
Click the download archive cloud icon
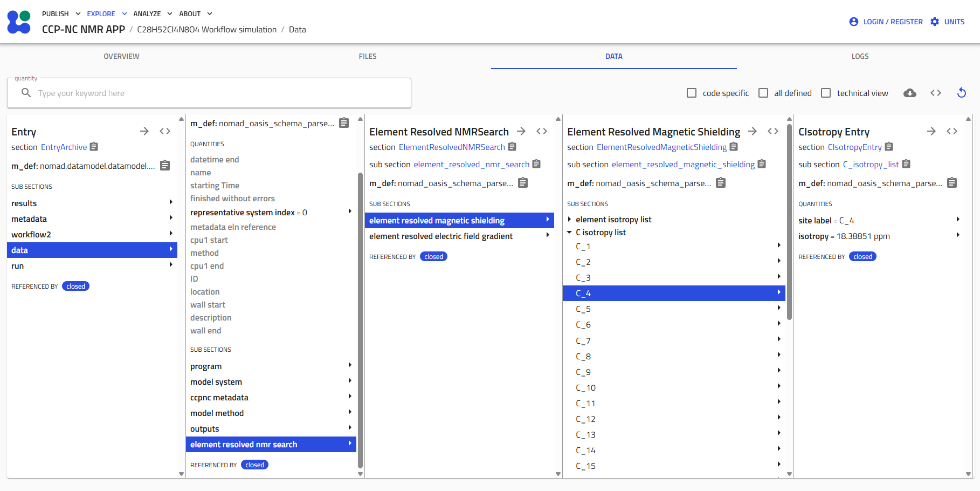[x=910, y=93]
